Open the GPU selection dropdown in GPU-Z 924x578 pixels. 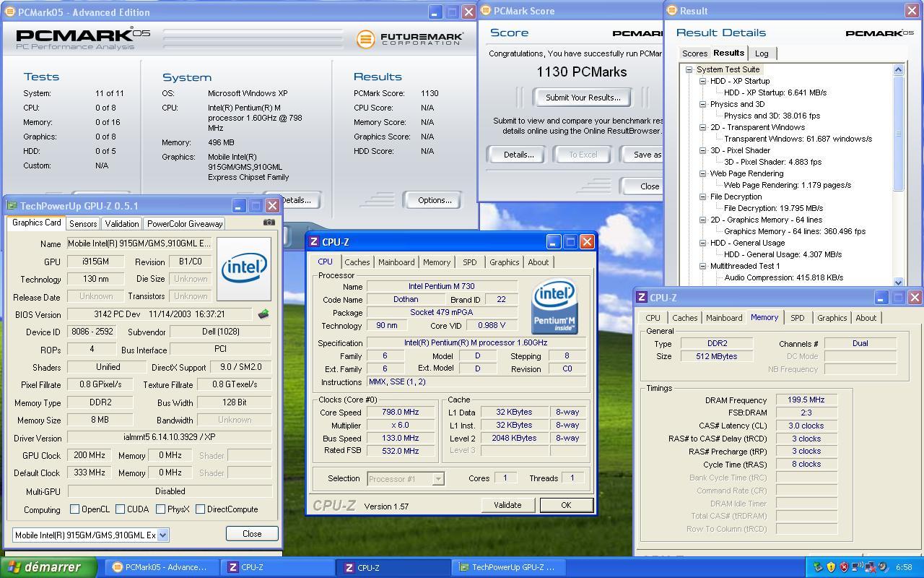tap(163, 535)
